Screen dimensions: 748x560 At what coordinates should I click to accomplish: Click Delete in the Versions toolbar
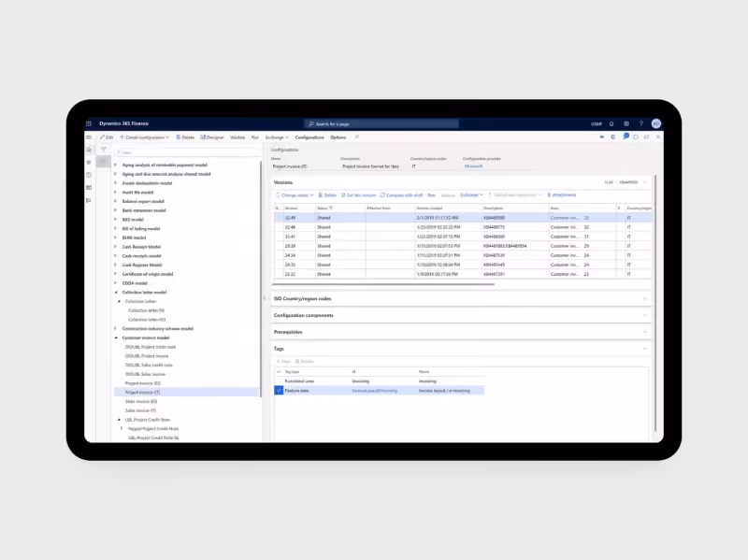click(x=327, y=195)
